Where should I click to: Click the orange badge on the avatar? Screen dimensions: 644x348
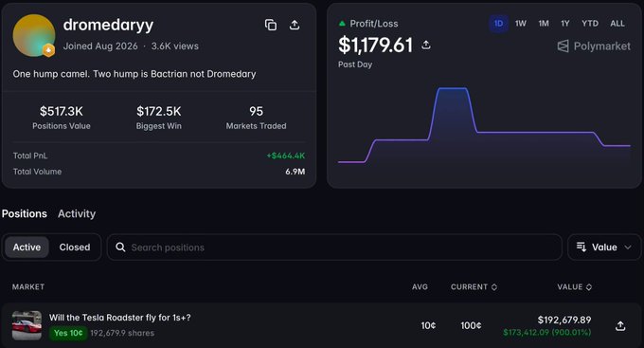[48, 50]
